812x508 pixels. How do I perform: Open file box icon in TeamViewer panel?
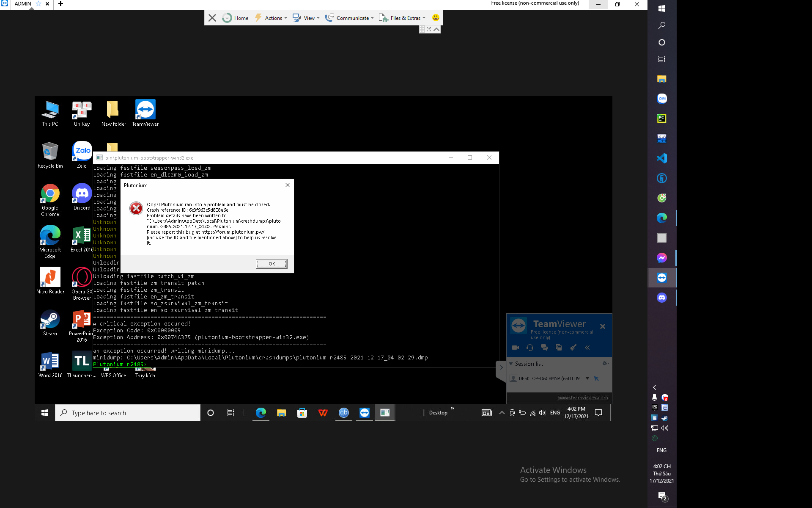559,348
